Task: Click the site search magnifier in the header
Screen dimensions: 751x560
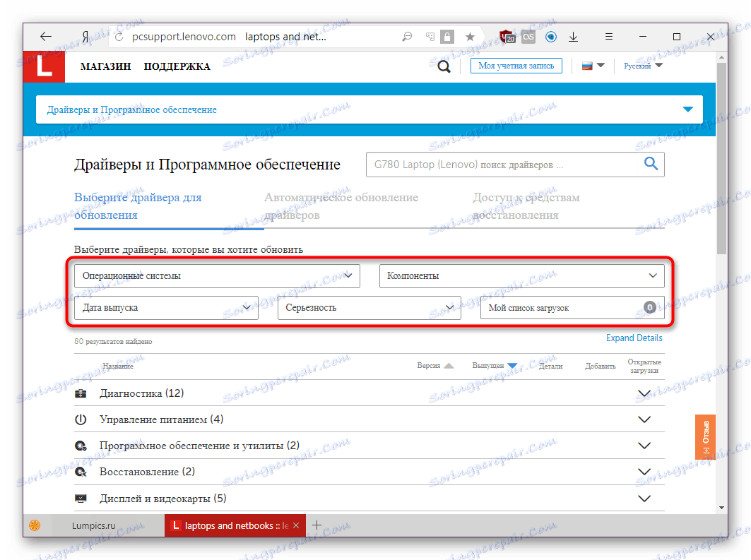Action: click(444, 66)
